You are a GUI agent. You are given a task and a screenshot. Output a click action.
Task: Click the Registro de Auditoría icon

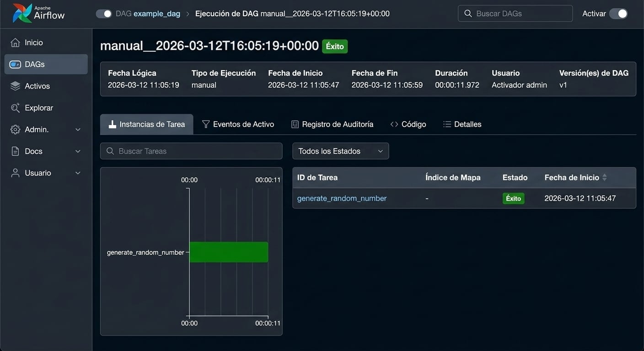coord(295,124)
